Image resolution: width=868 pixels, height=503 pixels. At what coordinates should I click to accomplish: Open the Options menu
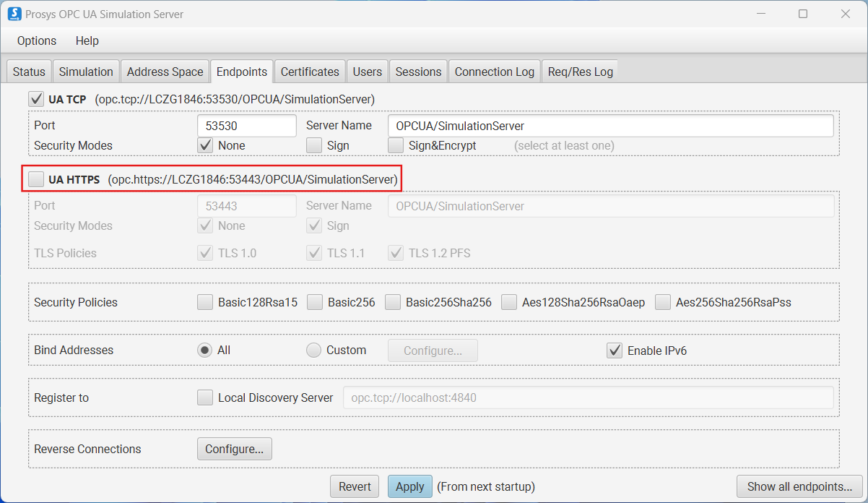pos(37,40)
